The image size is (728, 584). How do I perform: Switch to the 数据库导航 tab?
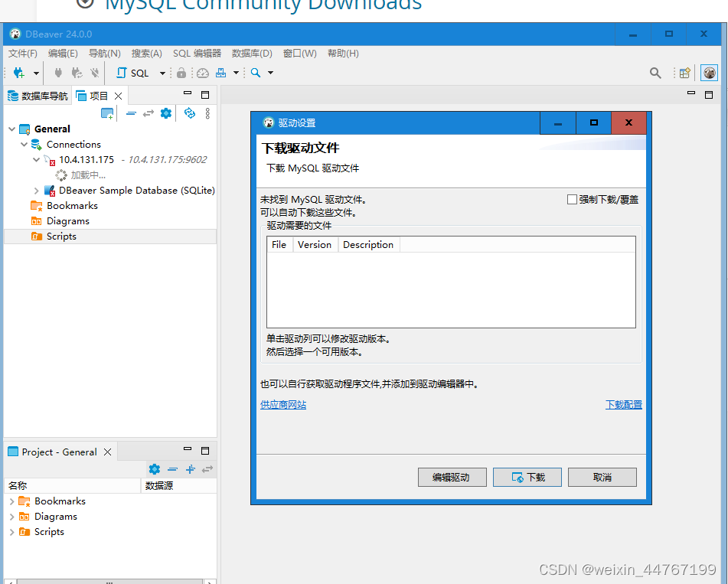tap(38, 96)
